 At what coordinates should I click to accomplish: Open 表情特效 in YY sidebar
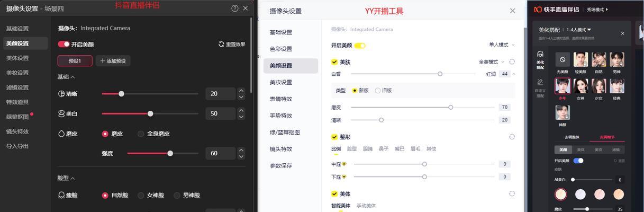pos(291,99)
